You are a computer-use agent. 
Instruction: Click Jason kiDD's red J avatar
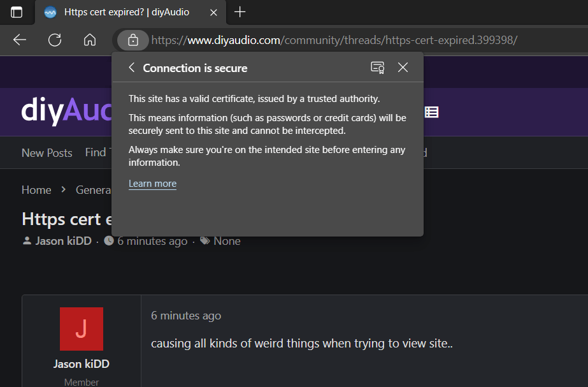point(82,329)
